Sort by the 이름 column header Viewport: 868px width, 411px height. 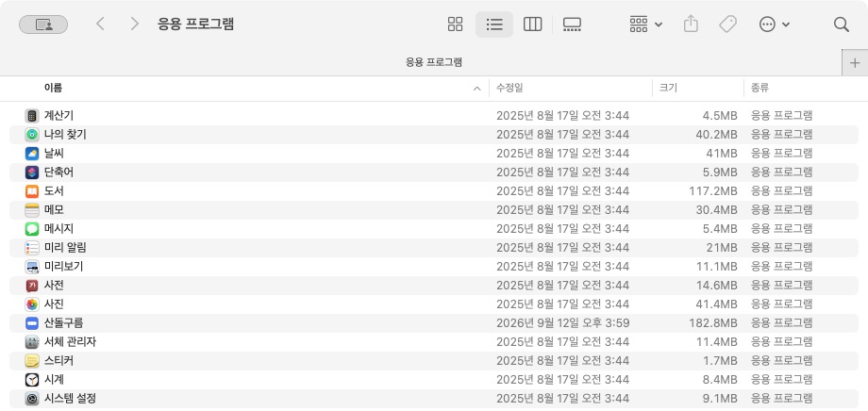click(53, 88)
